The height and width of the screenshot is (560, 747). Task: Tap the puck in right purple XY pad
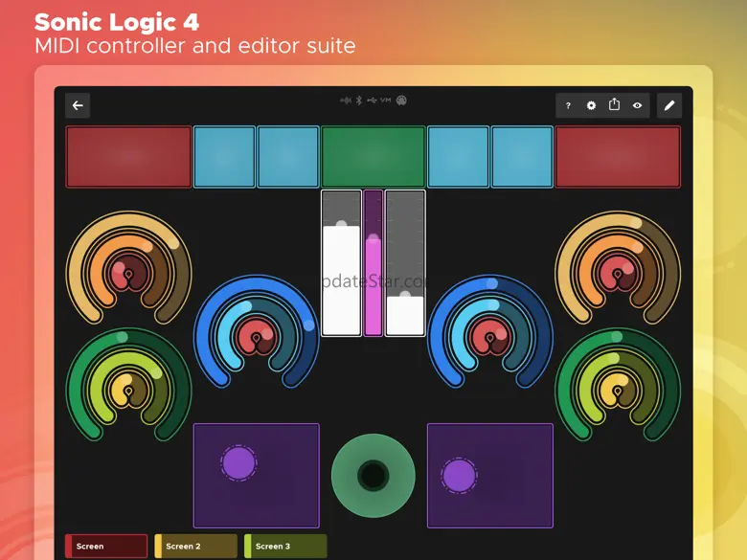tap(460, 475)
